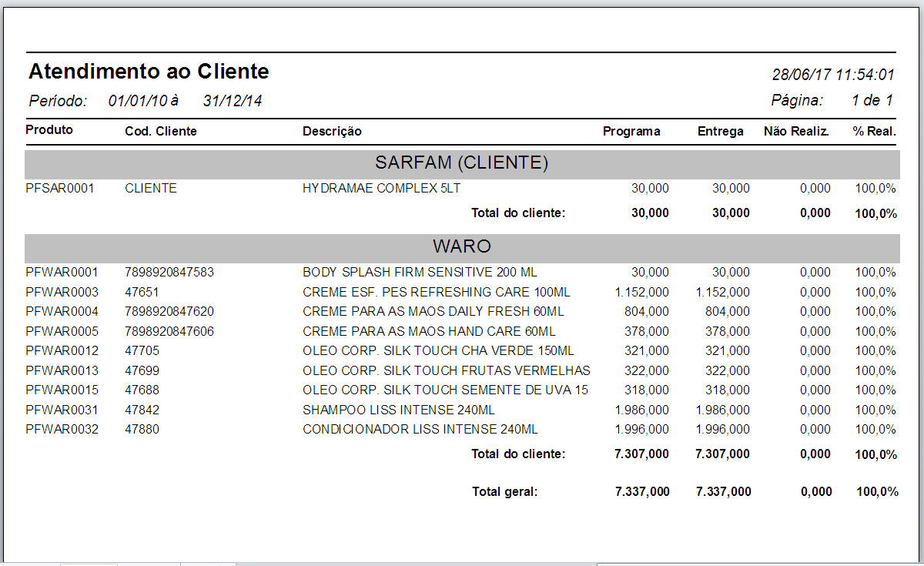
Task: Click the Não Realiz. column header
Action: point(796,131)
